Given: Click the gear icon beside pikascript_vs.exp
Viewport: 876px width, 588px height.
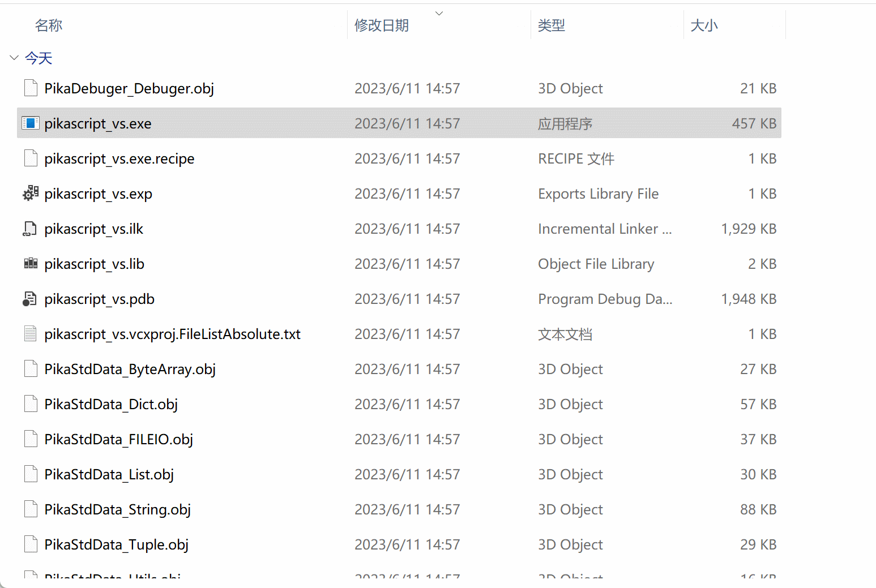Looking at the screenshot, I should [x=30, y=193].
